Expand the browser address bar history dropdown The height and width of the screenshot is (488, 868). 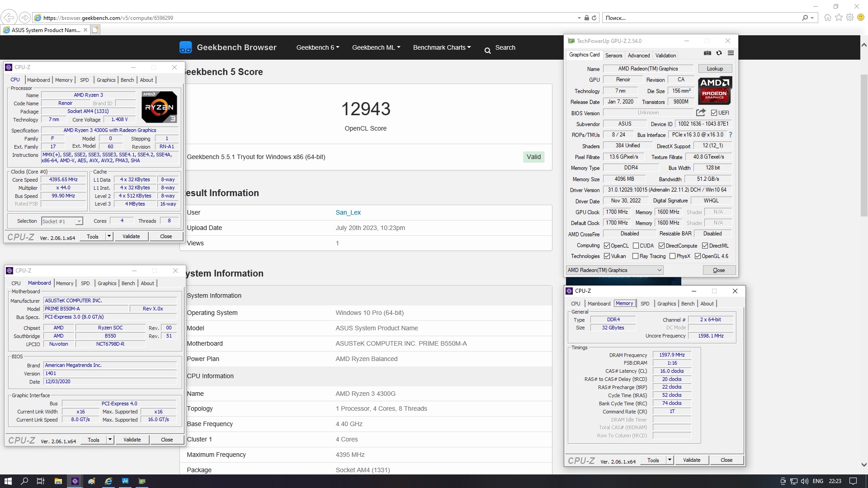point(579,18)
